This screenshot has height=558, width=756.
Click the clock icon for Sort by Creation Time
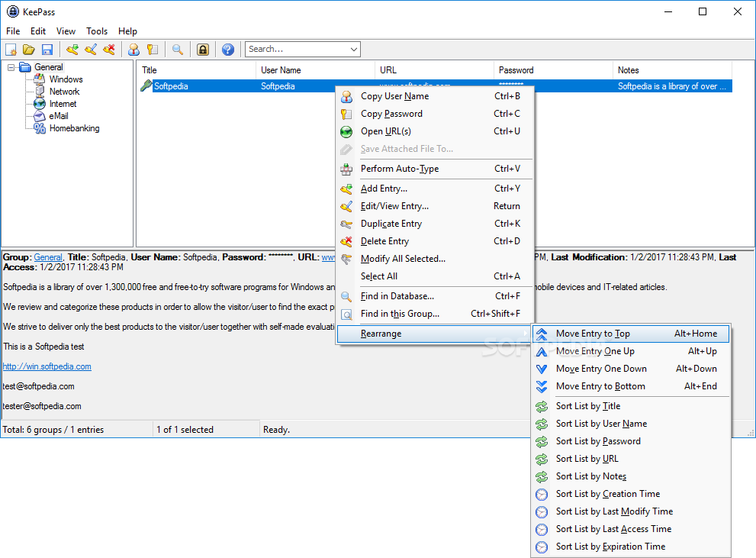pyautogui.click(x=542, y=495)
